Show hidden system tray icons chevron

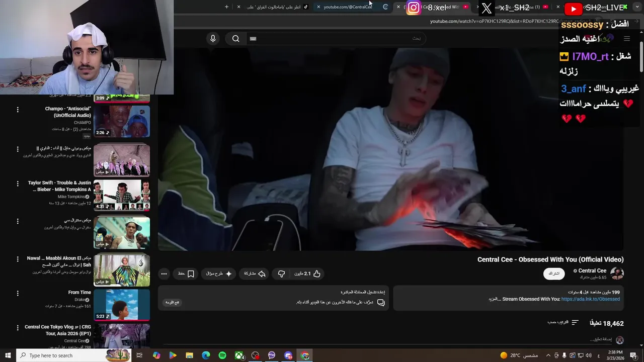[x=548, y=355]
